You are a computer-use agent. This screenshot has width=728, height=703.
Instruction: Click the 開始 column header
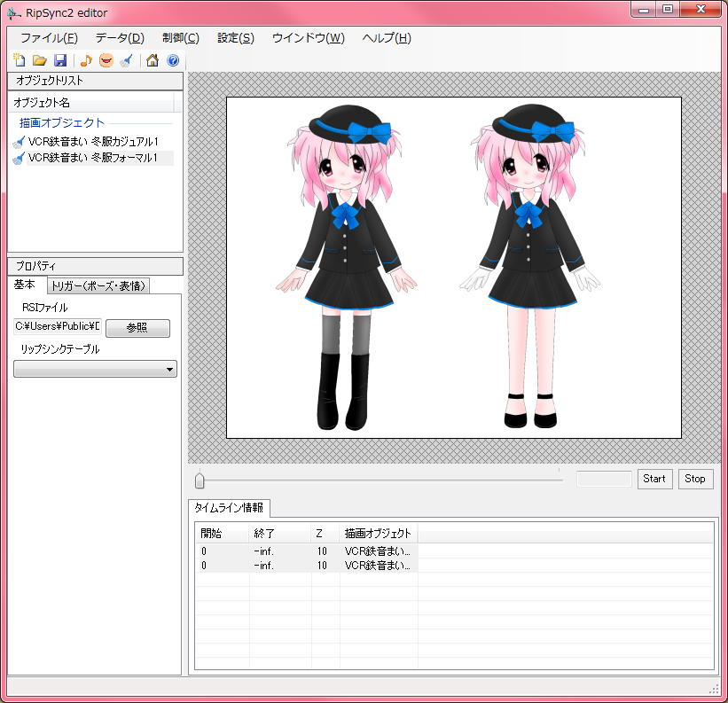(223, 533)
